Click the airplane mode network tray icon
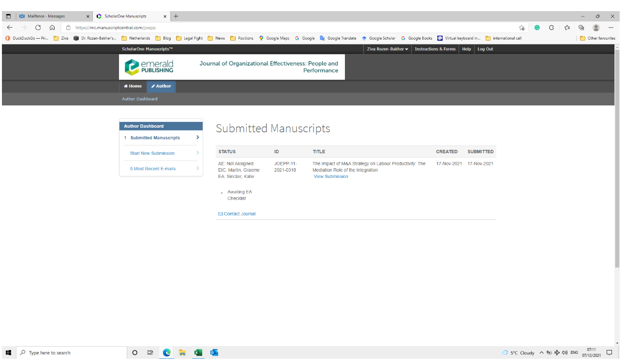 pyautogui.click(x=557, y=352)
